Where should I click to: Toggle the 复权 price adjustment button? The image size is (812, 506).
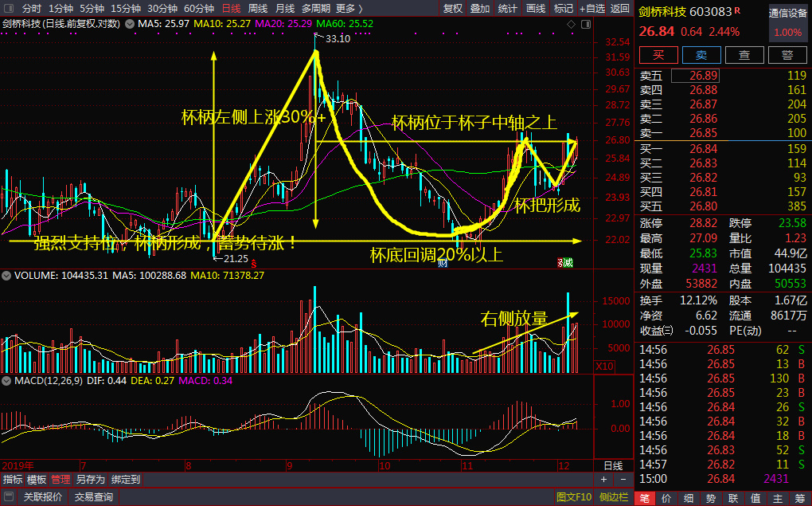point(453,8)
